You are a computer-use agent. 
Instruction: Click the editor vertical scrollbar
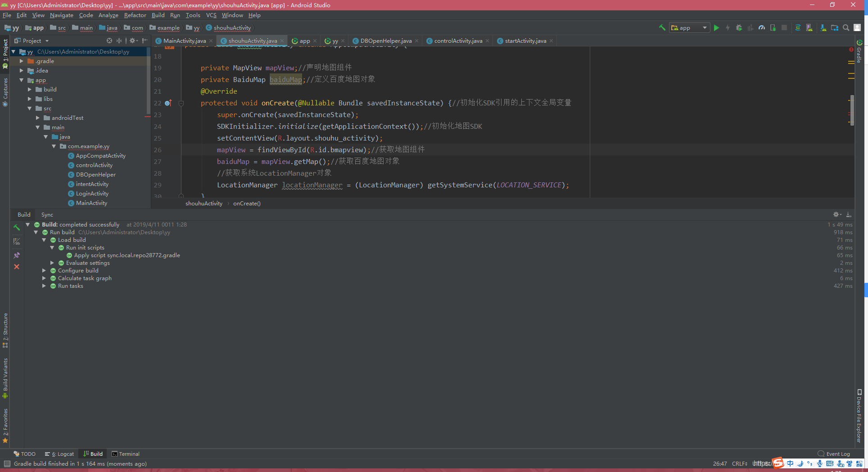[852, 110]
